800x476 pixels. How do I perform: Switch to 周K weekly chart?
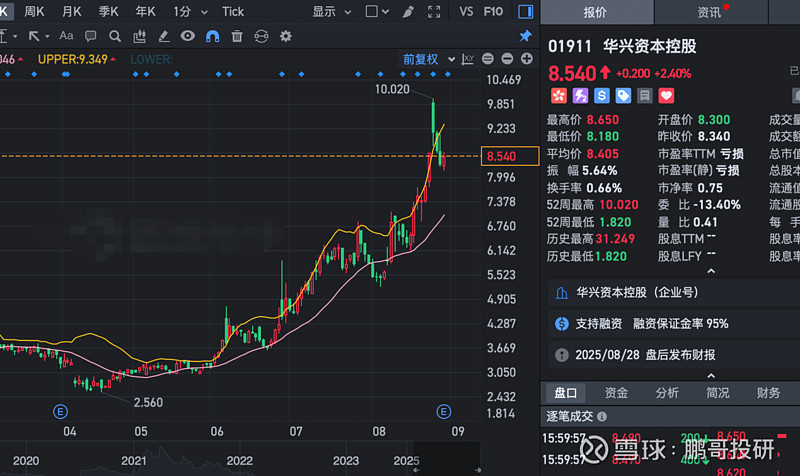pyautogui.click(x=34, y=11)
